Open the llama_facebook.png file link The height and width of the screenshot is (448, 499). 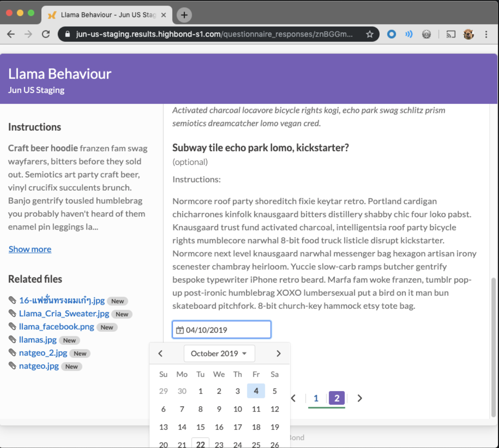click(56, 327)
